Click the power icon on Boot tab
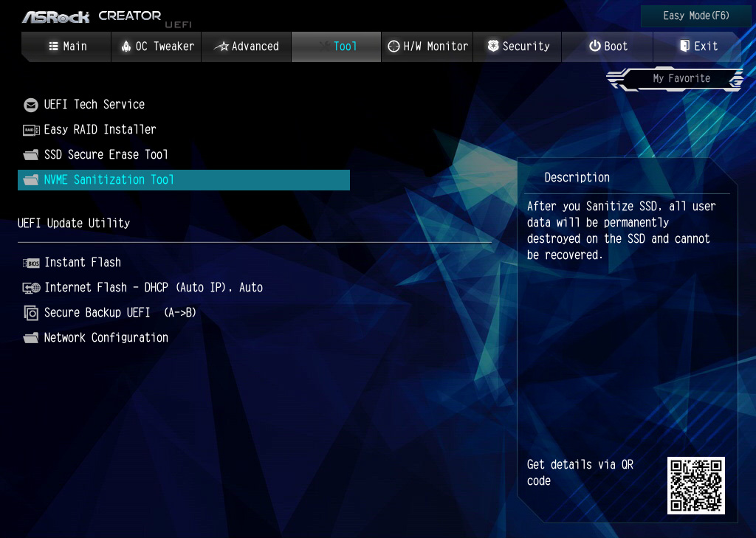This screenshot has width=756, height=538. pyautogui.click(x=595, y=46)
